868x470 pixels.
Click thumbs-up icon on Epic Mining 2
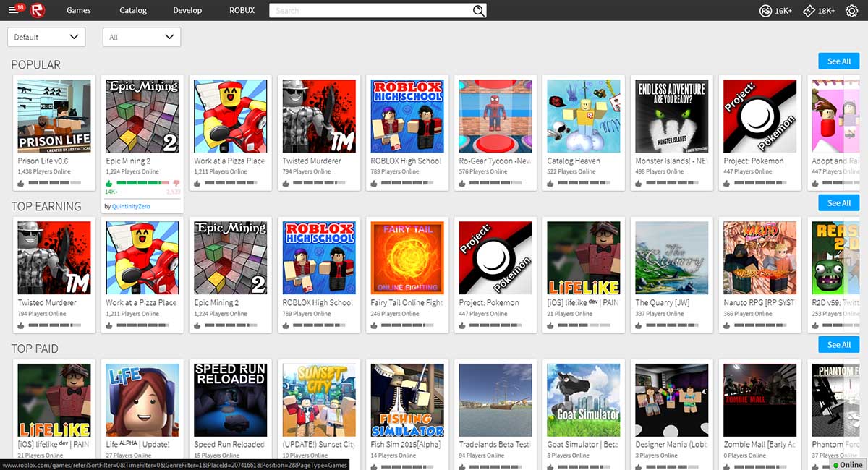coord(109,184)
